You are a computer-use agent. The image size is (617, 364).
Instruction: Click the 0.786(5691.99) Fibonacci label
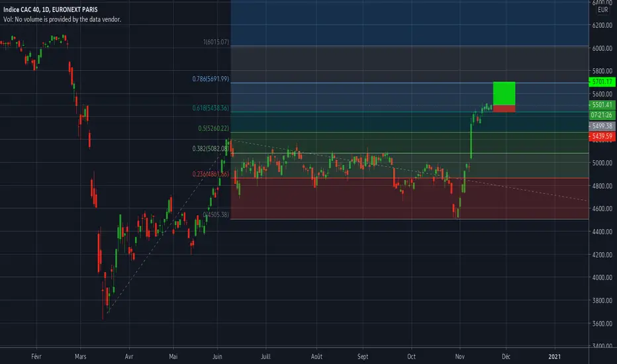tap(211, 79)
